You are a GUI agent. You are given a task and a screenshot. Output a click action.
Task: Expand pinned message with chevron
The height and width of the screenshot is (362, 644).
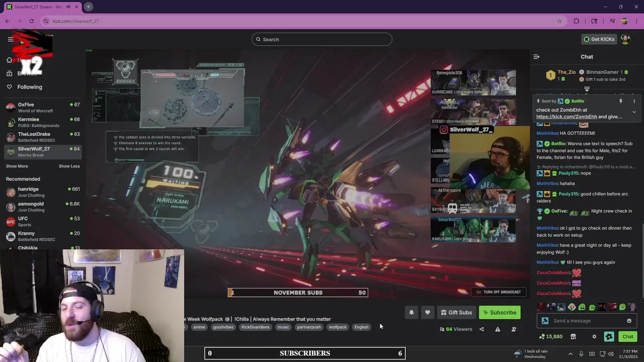pyautogui.click(x=634, y=112)
